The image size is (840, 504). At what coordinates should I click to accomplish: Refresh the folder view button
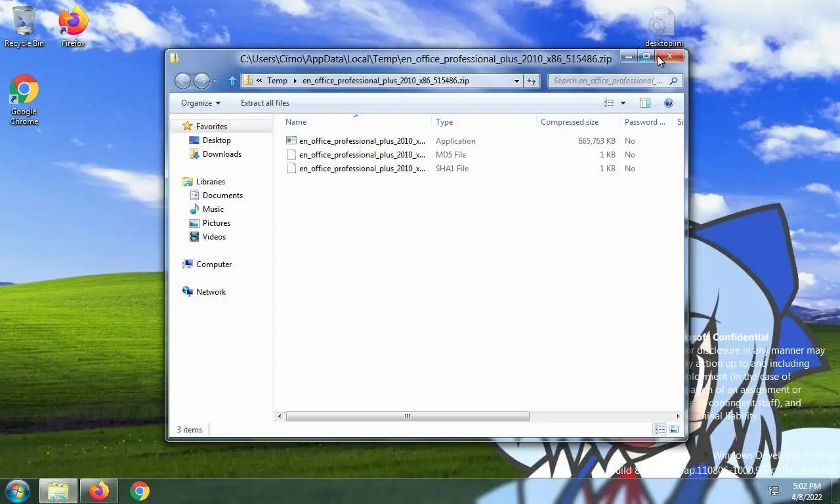click(532, 81)
